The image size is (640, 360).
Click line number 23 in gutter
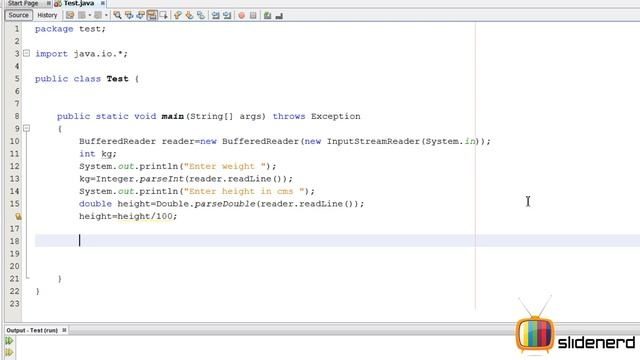pos(14,304)
